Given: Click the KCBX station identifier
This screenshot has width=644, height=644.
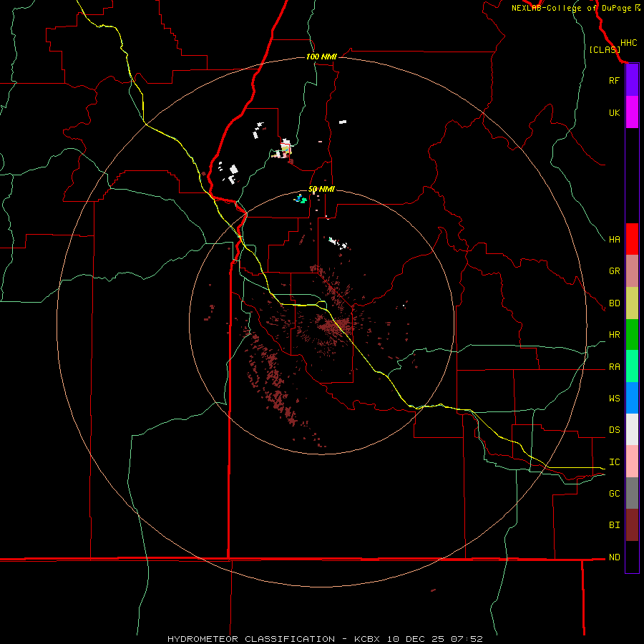Looking at the screenshot, I should coord(366,639).
